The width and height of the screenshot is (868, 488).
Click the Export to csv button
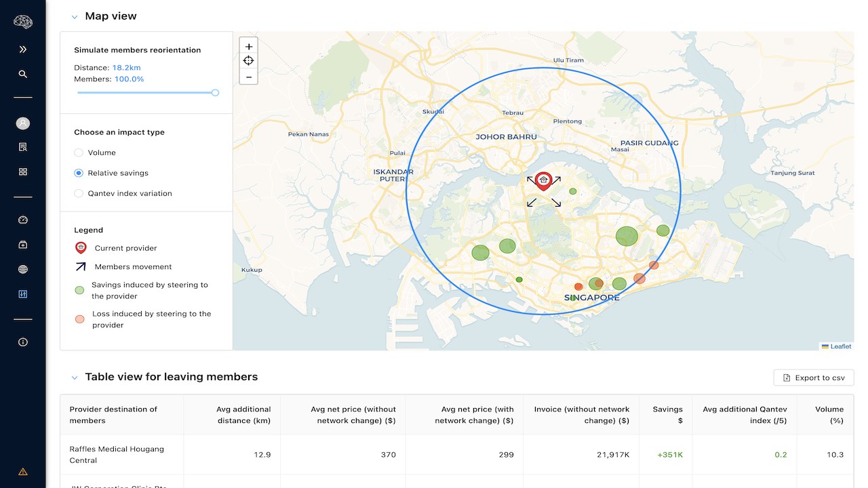(x=814, y=378)
